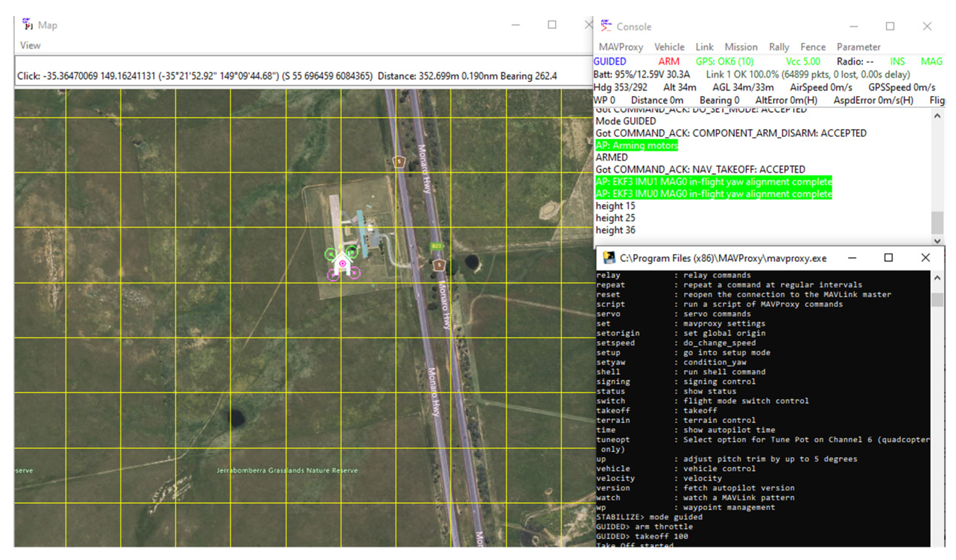
Task: Click the lower route 5 highway shield
Action: [439, 265]
